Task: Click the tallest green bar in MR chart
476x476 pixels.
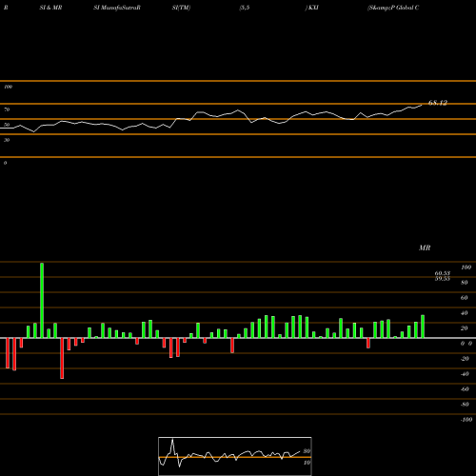Action: 42,300
